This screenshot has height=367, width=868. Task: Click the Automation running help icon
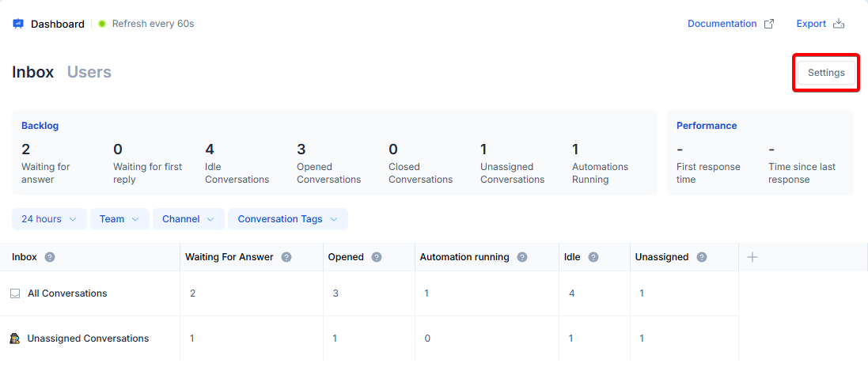pos(522,257)
